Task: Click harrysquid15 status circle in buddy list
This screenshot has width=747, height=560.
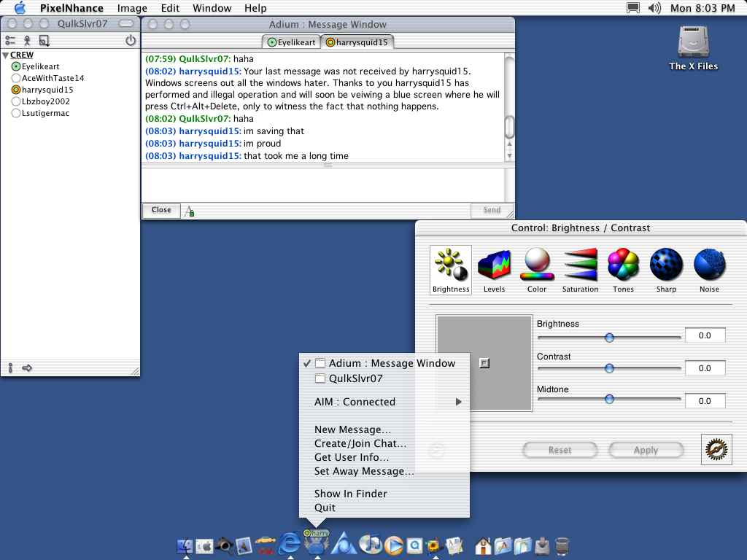Action: point(16,90)
